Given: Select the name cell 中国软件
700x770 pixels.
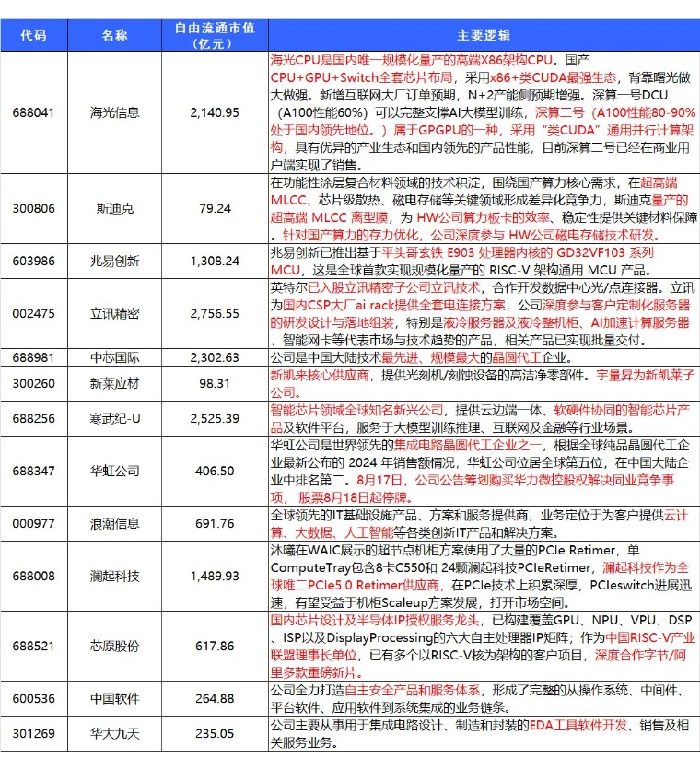Looking at the screenshot, I should 114,698.
